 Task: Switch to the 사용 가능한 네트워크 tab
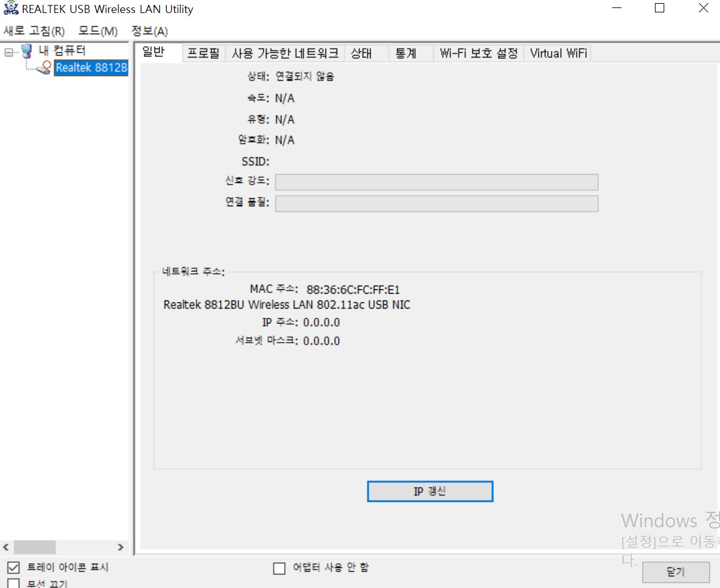tap(285, 53)
